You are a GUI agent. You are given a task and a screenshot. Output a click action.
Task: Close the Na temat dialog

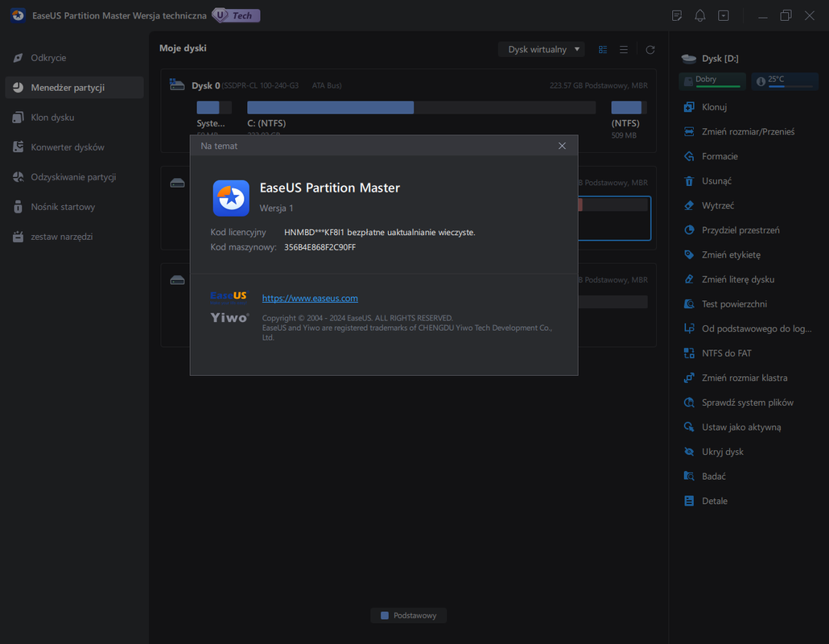562,146
